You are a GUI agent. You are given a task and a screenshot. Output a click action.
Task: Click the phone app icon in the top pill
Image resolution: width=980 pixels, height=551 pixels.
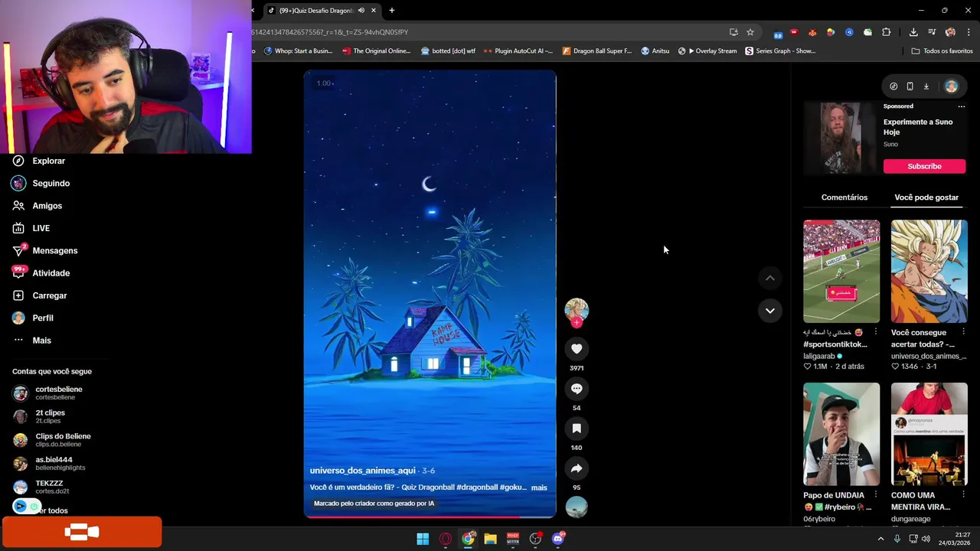coord(910,86)
